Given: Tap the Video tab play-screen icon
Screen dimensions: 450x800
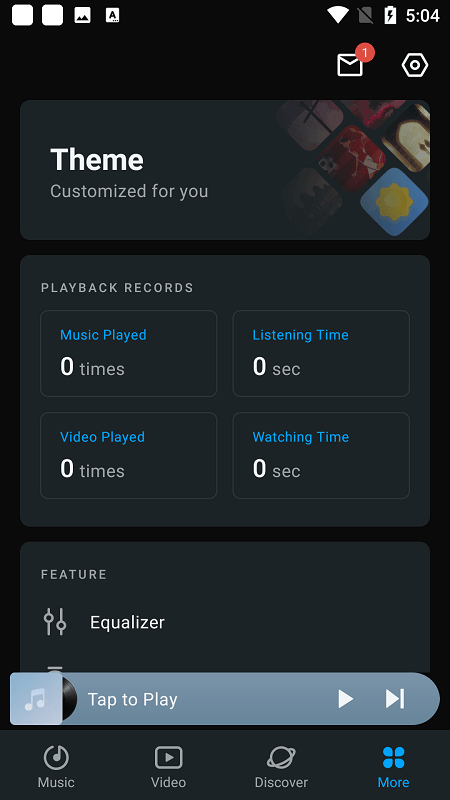Looking at the screenshot, I should (x=168, y=757).
